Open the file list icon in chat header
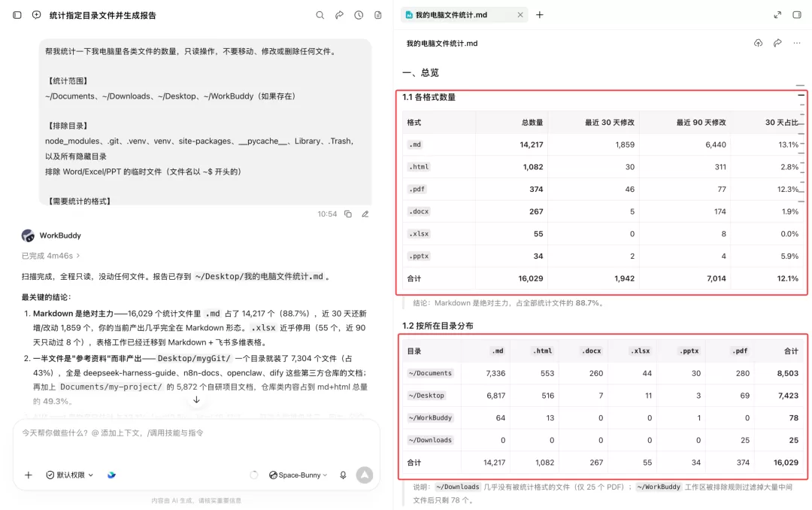The image size is (812, 510). coord(378,15)
